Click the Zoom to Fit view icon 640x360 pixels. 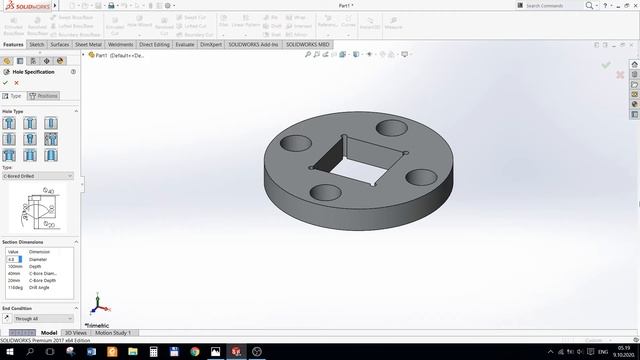308,54
